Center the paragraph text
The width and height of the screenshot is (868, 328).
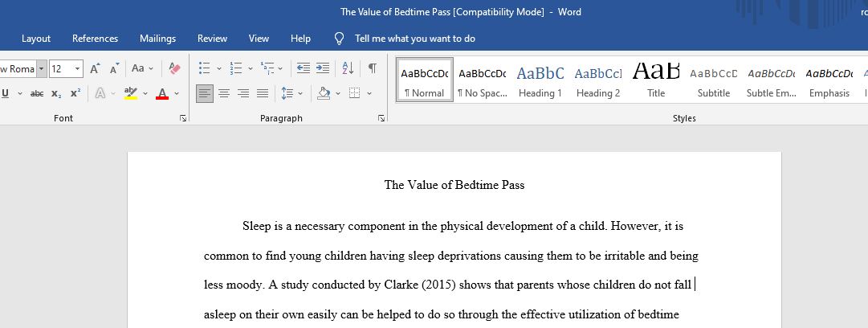click(224, 93)
